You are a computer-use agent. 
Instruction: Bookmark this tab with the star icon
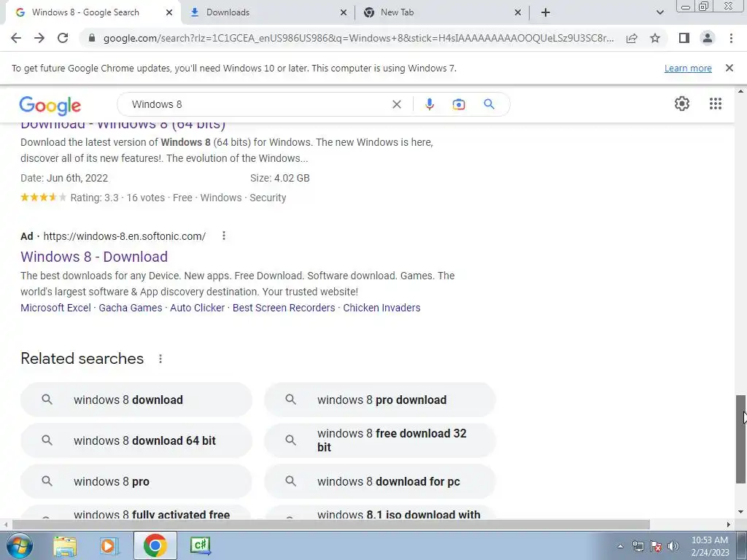click(655, 38)
